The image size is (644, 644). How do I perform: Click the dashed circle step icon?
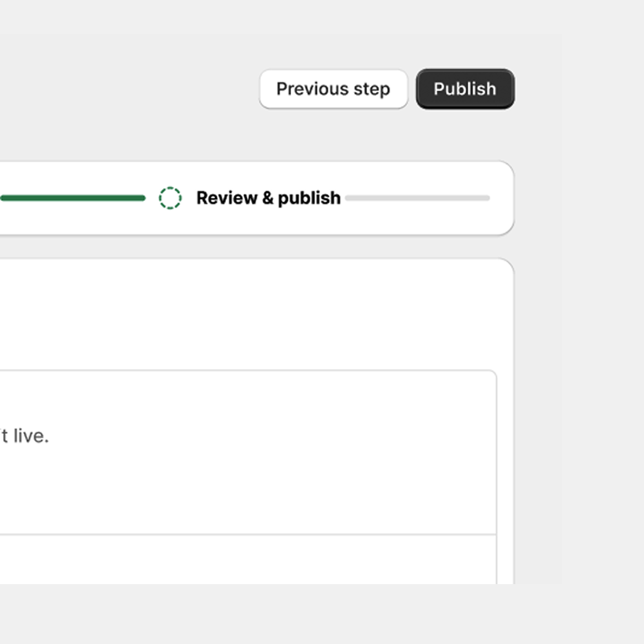tap(170, 198)
